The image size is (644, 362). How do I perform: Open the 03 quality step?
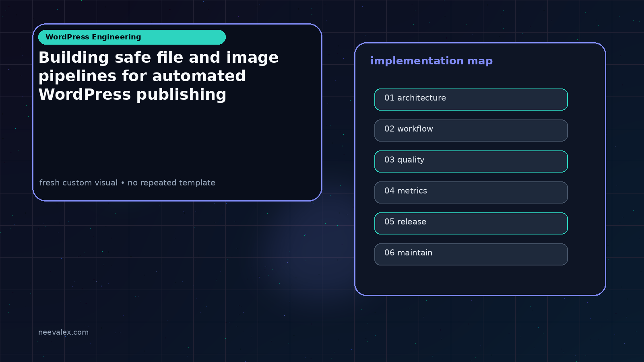click(x=471, y=161)
